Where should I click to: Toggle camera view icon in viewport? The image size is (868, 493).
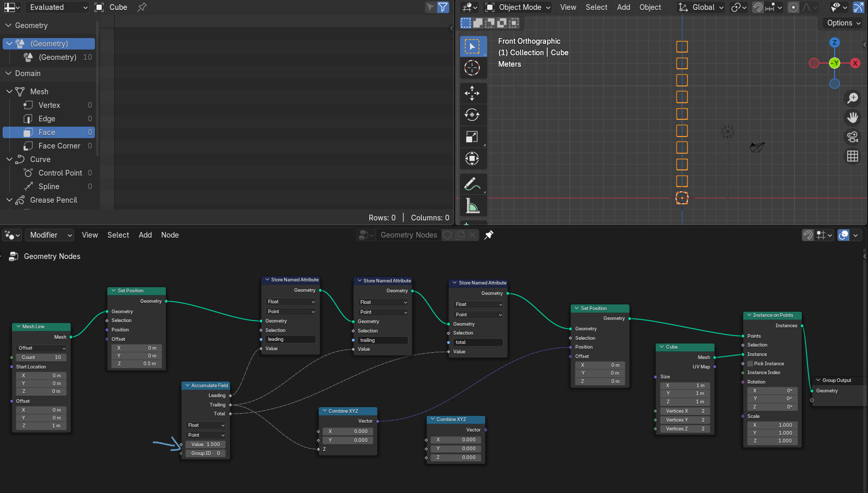pyautogui.click(x=852, y=137)
